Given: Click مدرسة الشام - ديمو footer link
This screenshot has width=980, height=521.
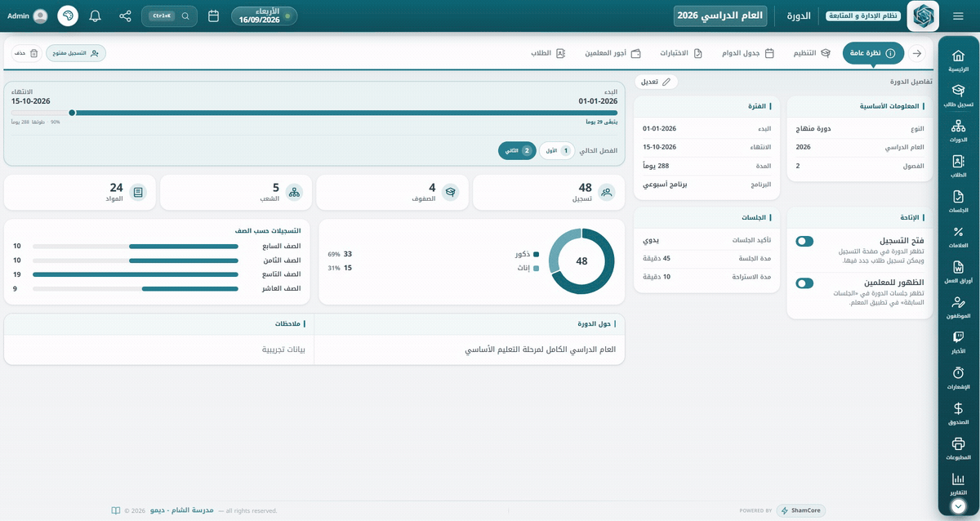Looking at the screenshot, I should click(x=181, y=510).
